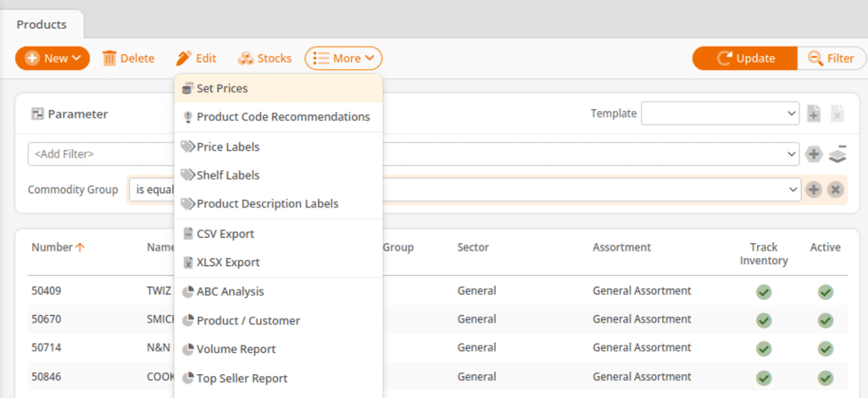The image size is (868, 398).
Task: Click plus icon on Commodity Group row
Action: pos(814,190)
